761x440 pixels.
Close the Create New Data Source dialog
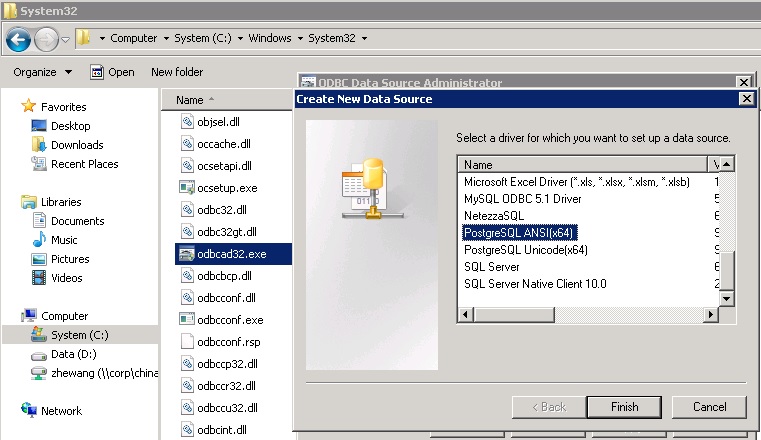[x=746, y=99]
